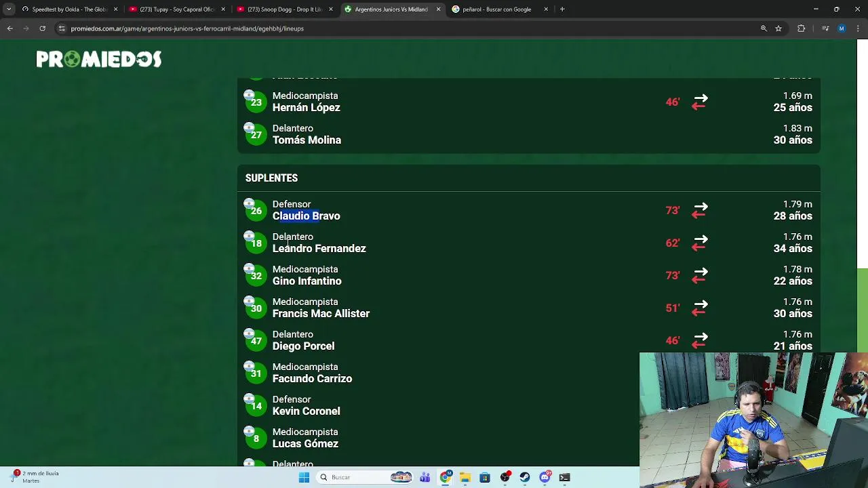
Task: Open player Diego Porcel
Action: click(303, 346)
